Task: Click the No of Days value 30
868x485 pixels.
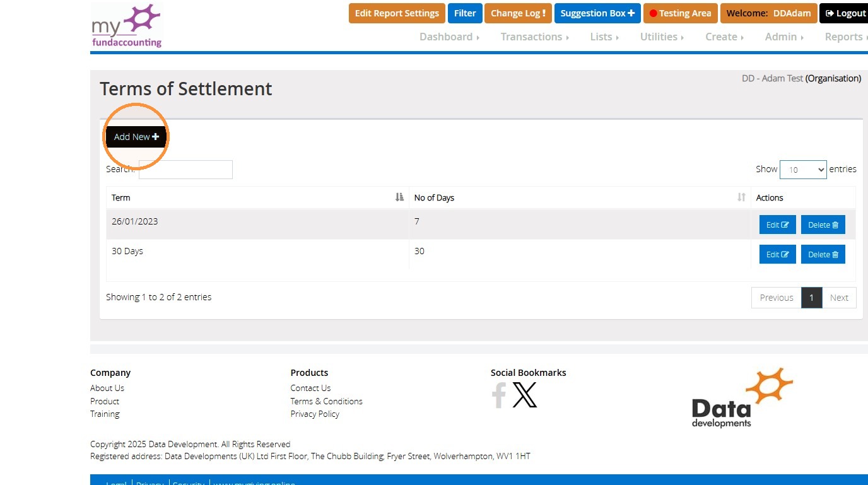Action: (x=419, y=251)
